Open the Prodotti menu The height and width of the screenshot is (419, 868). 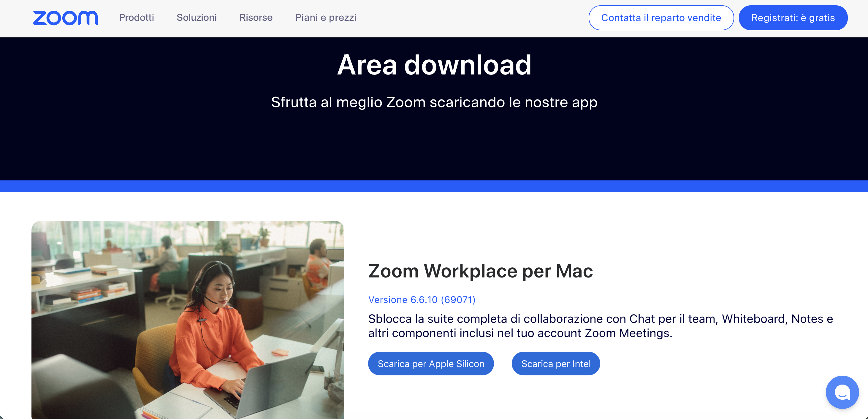tap(137, 18)
